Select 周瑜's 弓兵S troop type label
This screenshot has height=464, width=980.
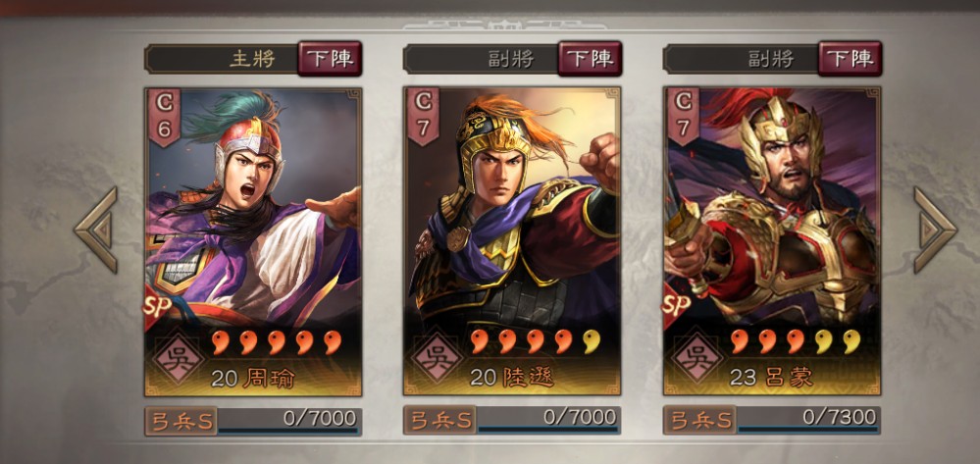pos(181,420)
